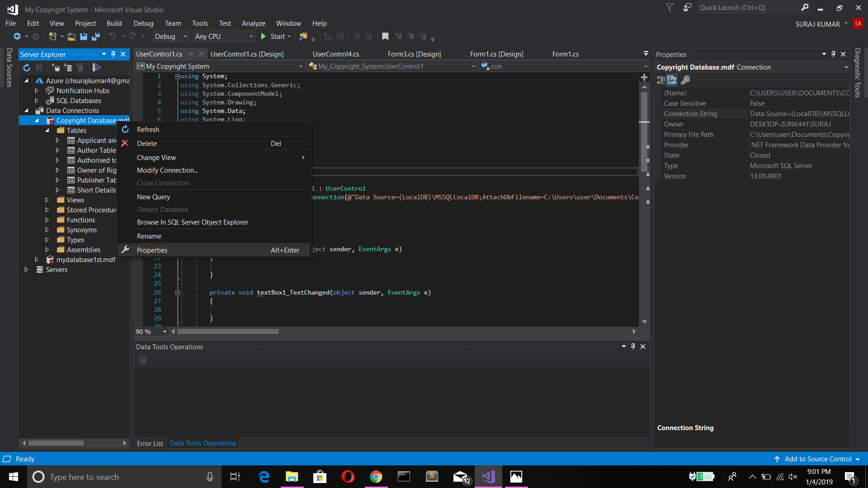
Task: Click the Connect to Database icon
Action: point(56,68)
